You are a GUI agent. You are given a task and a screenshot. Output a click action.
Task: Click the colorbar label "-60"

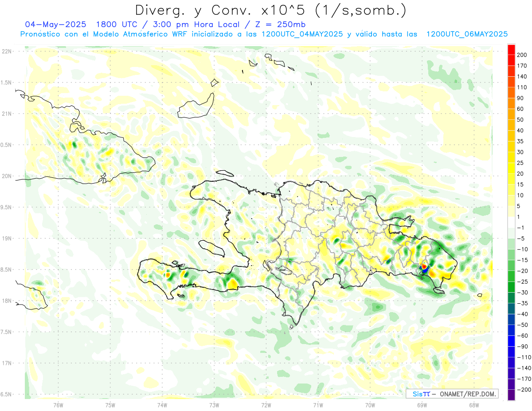tap(523, 336)
